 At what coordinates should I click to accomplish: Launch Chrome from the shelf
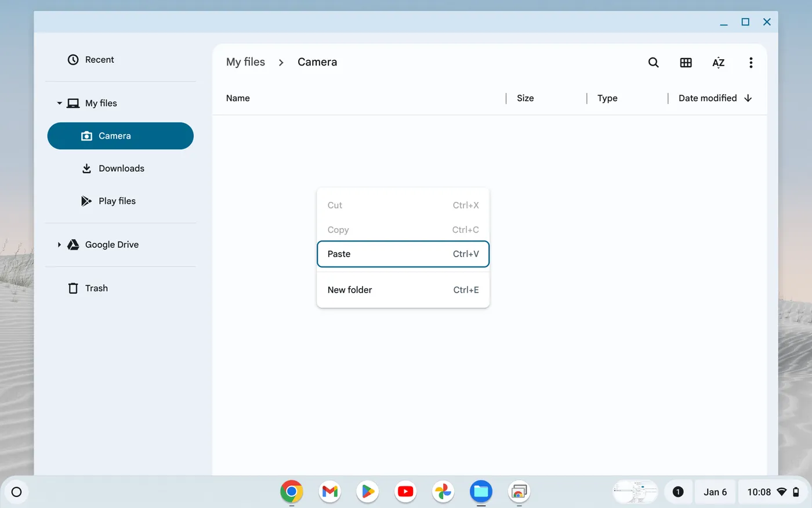(x=292, y=492)
